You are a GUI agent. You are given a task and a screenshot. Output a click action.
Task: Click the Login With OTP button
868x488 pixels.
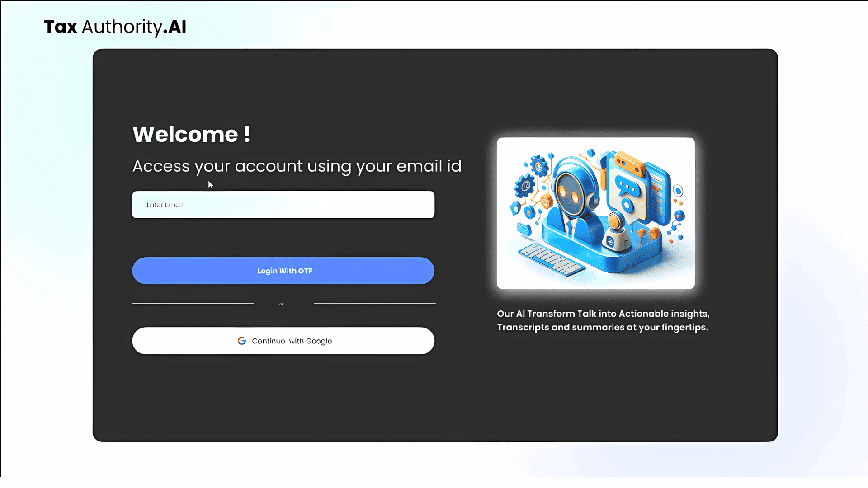(283, 271)
